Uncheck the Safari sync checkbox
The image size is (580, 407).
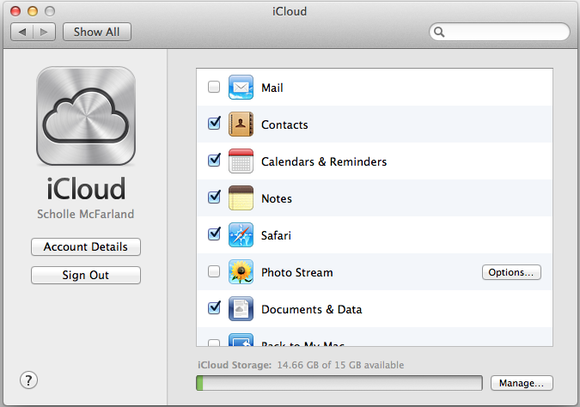tap(214, 234)
